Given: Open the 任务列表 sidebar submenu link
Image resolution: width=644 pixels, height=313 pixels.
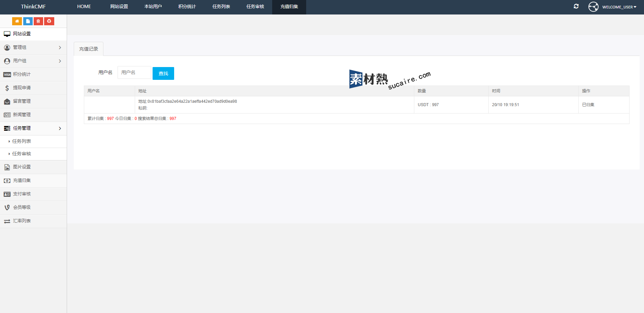Looking at the screenshot, I should click(x=22, y=142).
